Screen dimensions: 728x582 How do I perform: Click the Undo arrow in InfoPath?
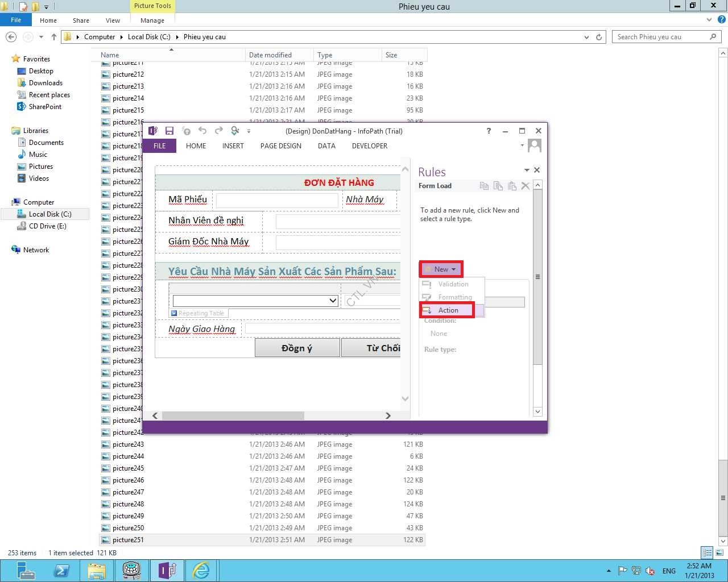coord(202,131)
